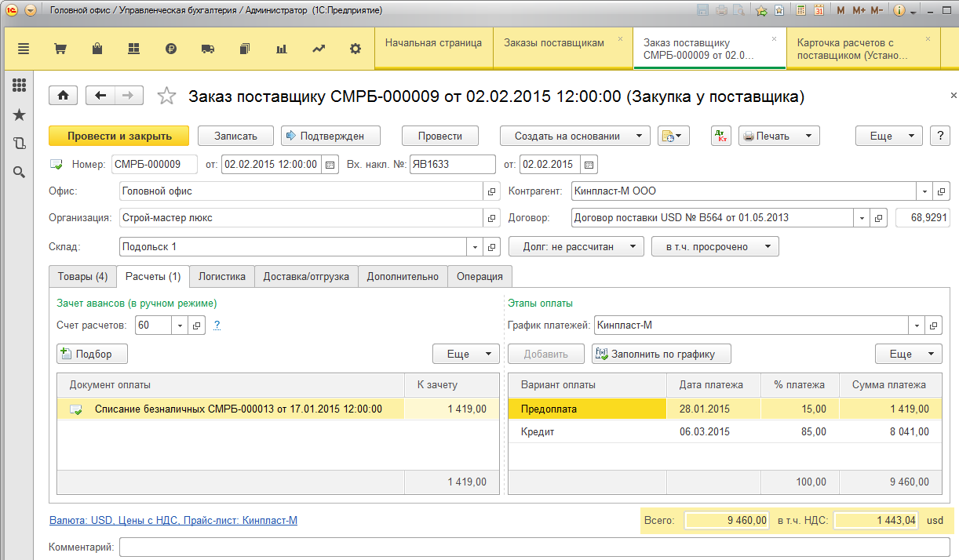Click the Подтвержден status button

330,136
